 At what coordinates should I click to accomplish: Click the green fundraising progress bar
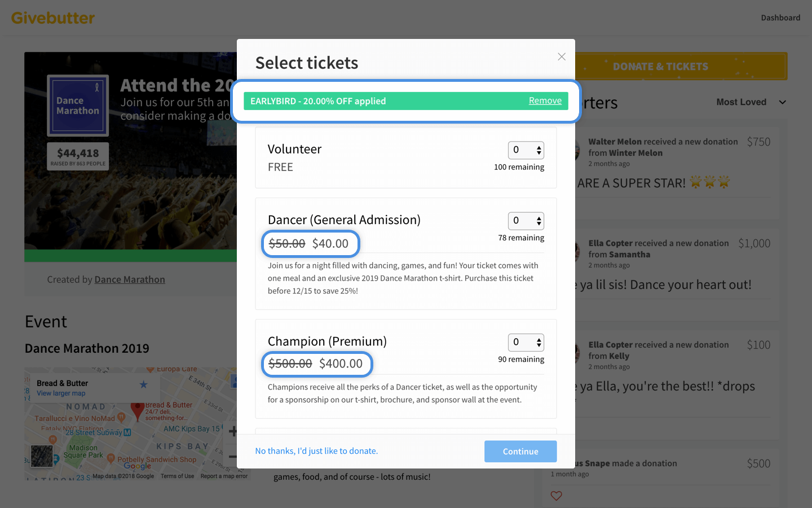pyautogui.click(x=130, y=256)
